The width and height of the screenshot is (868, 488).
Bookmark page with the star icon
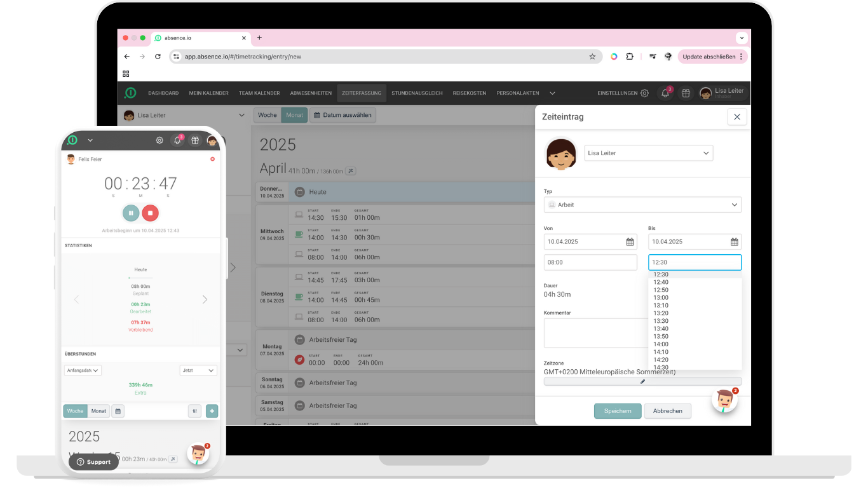[592, 57]
